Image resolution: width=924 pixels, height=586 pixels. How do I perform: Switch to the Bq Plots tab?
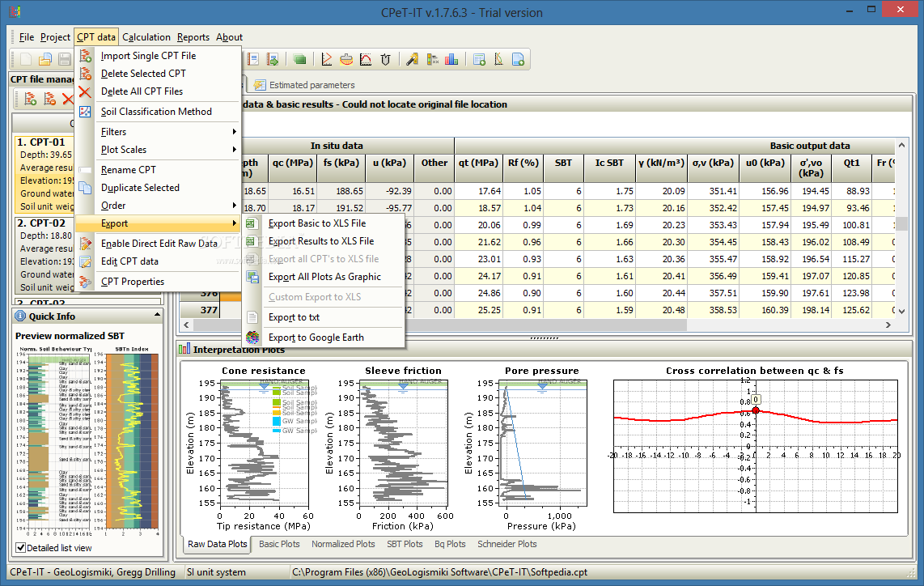tap(450, 544)
